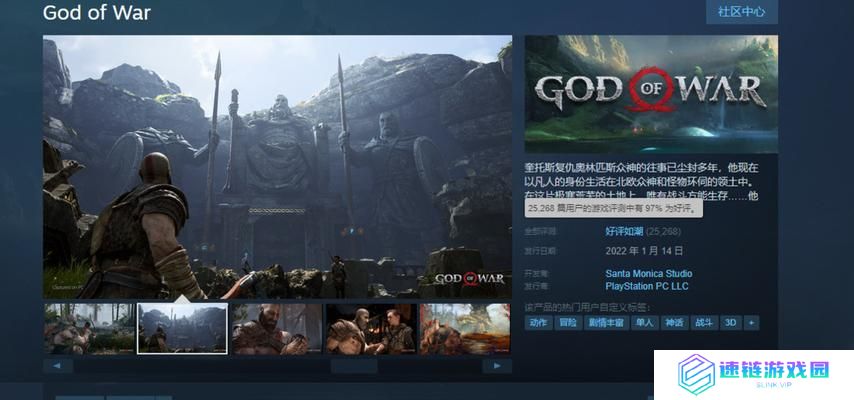Select the 冒险 tag
The height and width of the screenshot is (400, 854).
point(568,323)
